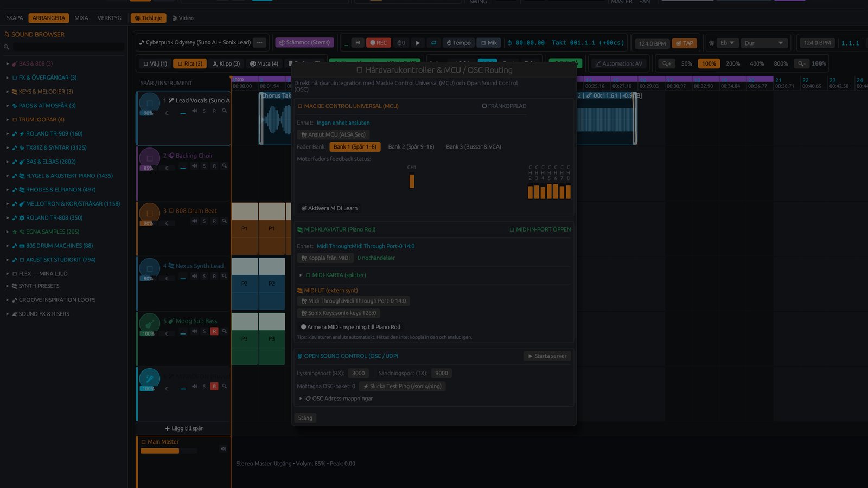The height and width of the screenshot is (488, 868).
Task: Toggle the loop playback icon
Action: point(433,43)
